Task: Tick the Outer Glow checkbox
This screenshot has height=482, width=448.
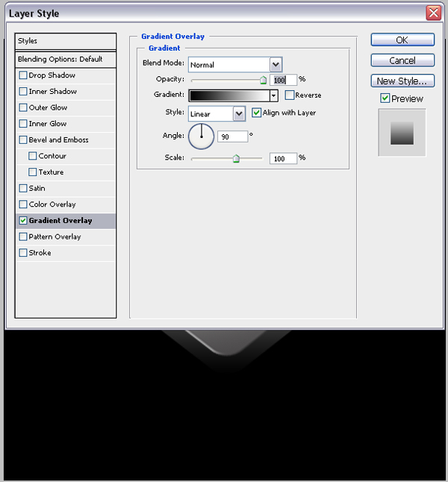Action: 23,107
